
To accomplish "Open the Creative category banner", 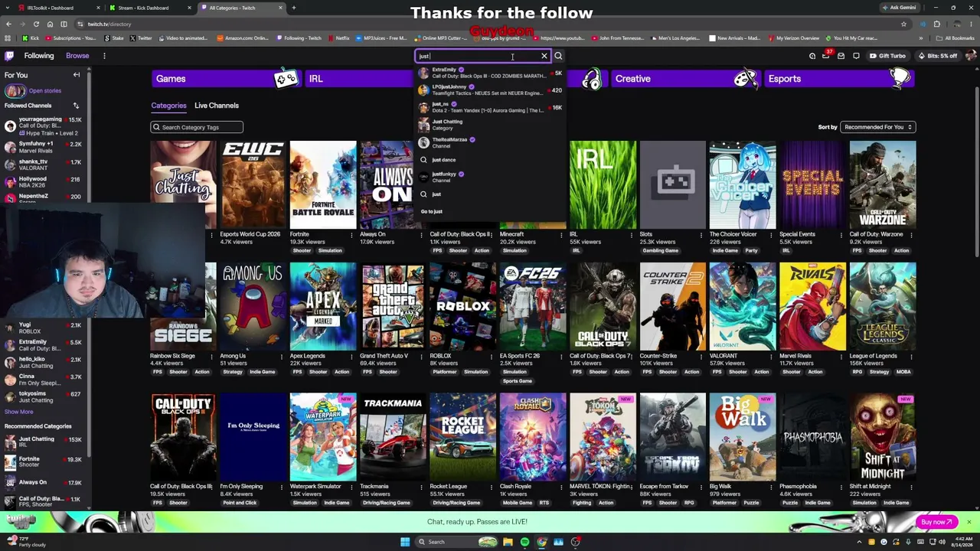I will click(x=685, y=79).
